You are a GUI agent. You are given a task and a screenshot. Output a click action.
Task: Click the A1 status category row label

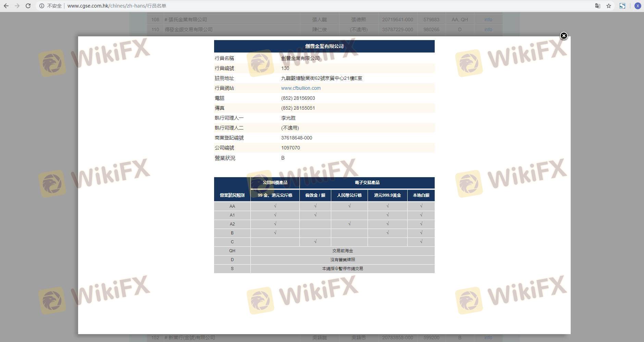232,215
